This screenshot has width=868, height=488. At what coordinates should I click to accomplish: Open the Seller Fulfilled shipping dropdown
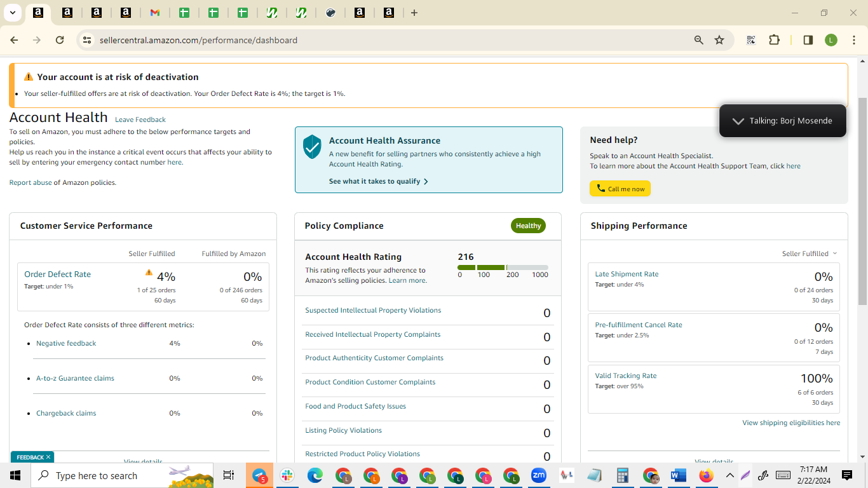[810, 254]
